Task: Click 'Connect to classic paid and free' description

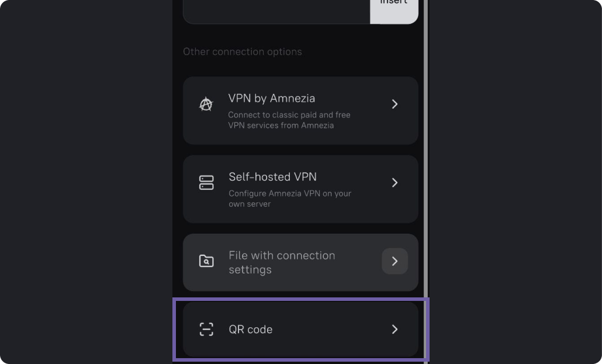Action: click(x=289, y=115)
